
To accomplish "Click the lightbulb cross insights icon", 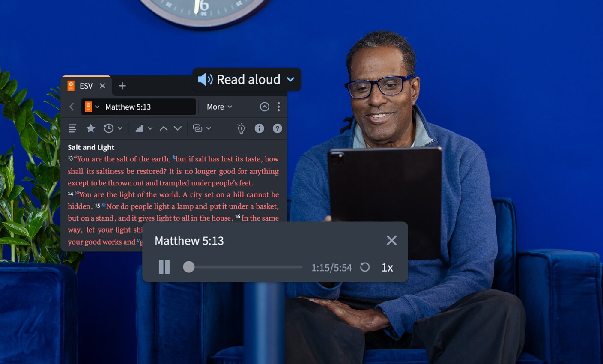I will point(241,128).
